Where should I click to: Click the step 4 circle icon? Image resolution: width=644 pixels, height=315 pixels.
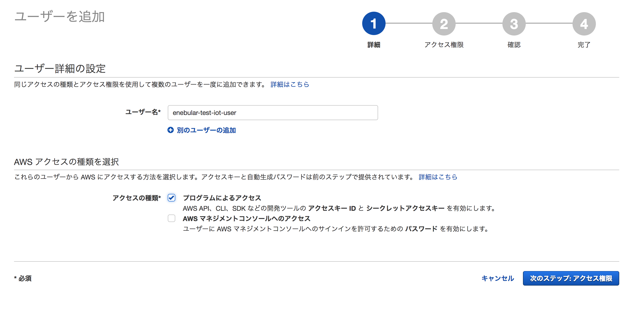click(x=584, y=24)
